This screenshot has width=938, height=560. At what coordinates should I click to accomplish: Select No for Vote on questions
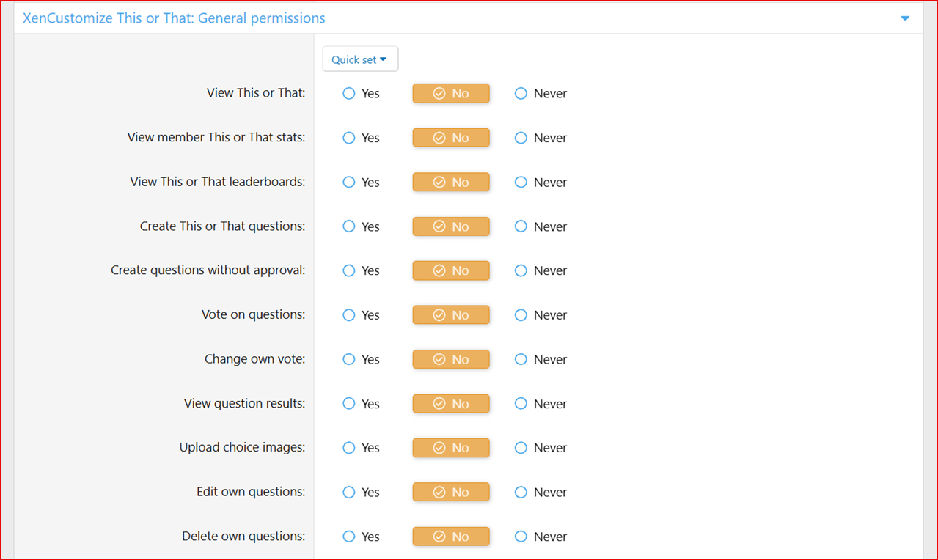[x=451, y=315]
